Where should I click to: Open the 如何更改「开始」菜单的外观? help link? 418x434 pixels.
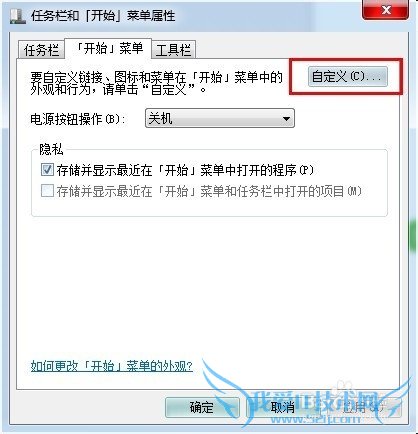[112, 366]
